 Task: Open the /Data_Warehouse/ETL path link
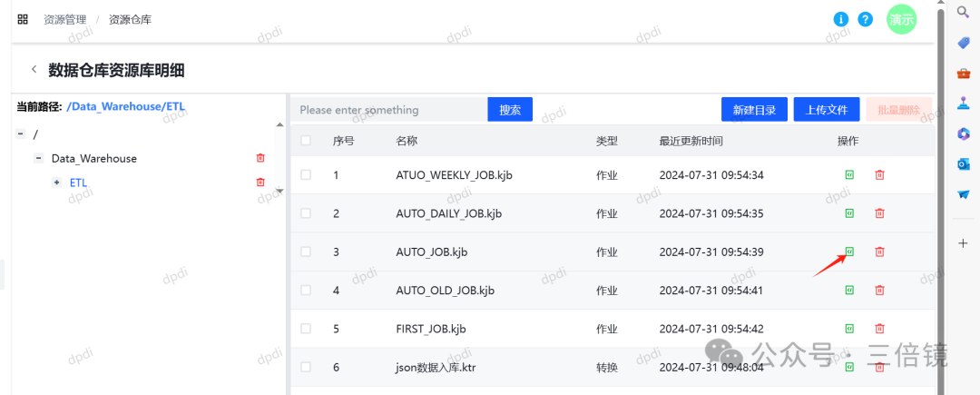point(125,106)
